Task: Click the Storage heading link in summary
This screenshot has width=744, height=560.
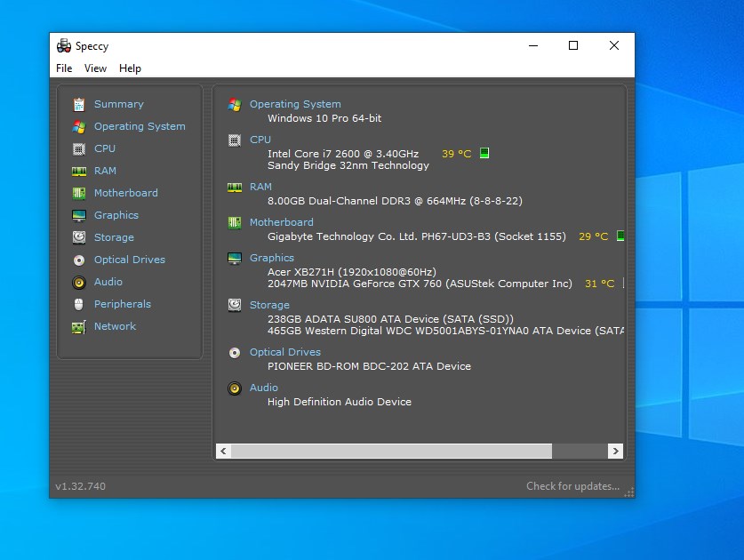Action: [x=269, y=305]
